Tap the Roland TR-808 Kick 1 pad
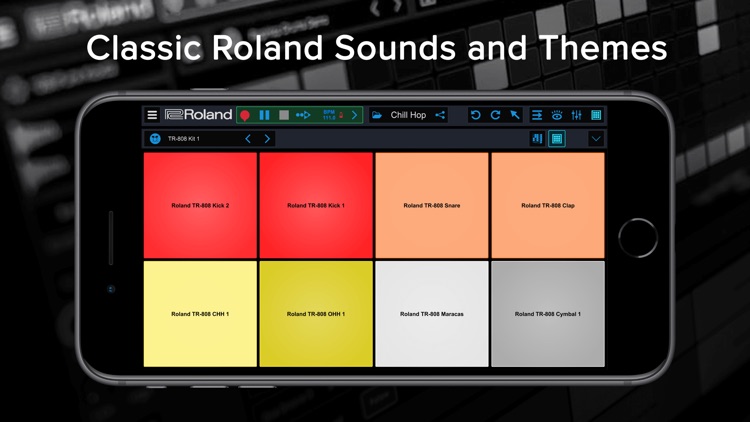This screenshot has height=422, width=750. point(316,205)
